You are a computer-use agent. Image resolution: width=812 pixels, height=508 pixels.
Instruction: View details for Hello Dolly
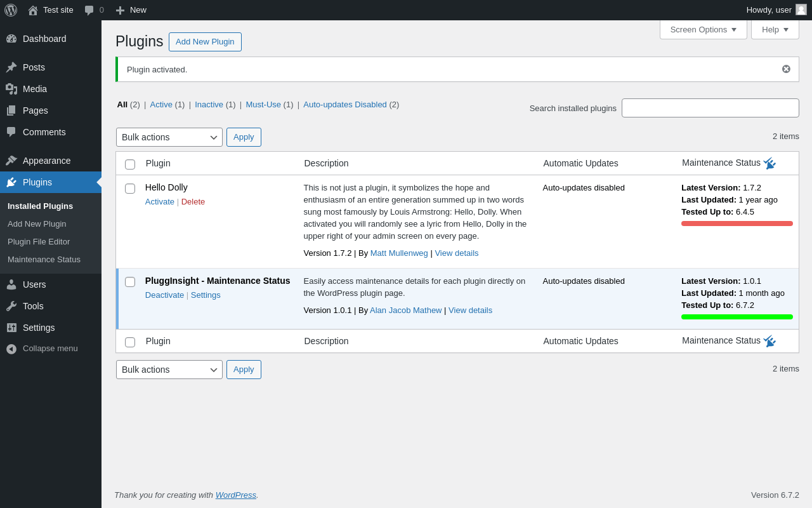[x=457, y=253]
